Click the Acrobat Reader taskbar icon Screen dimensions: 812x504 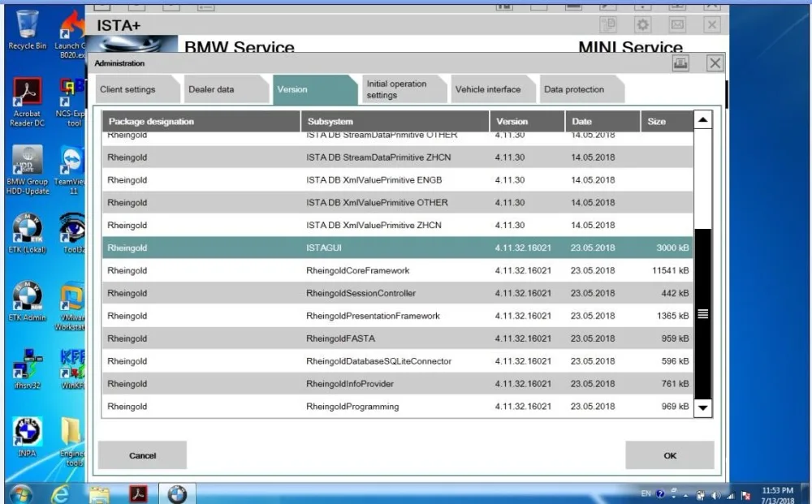[138, 494]
